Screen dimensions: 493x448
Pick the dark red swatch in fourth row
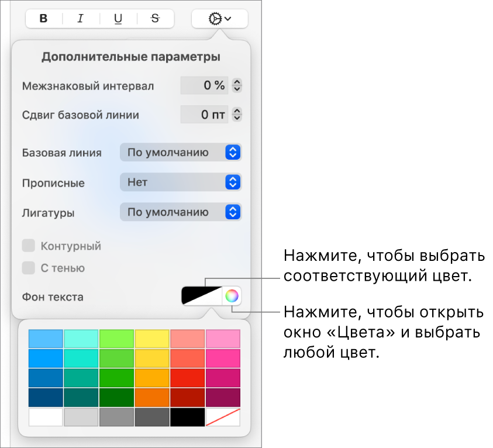[x=187, y=397]
